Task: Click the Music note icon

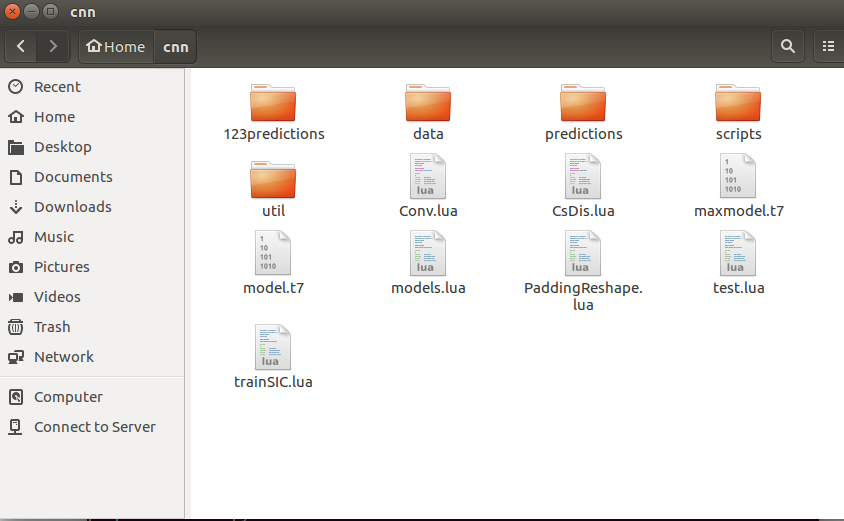Action: pyautogui.click(x=16, y=237)
